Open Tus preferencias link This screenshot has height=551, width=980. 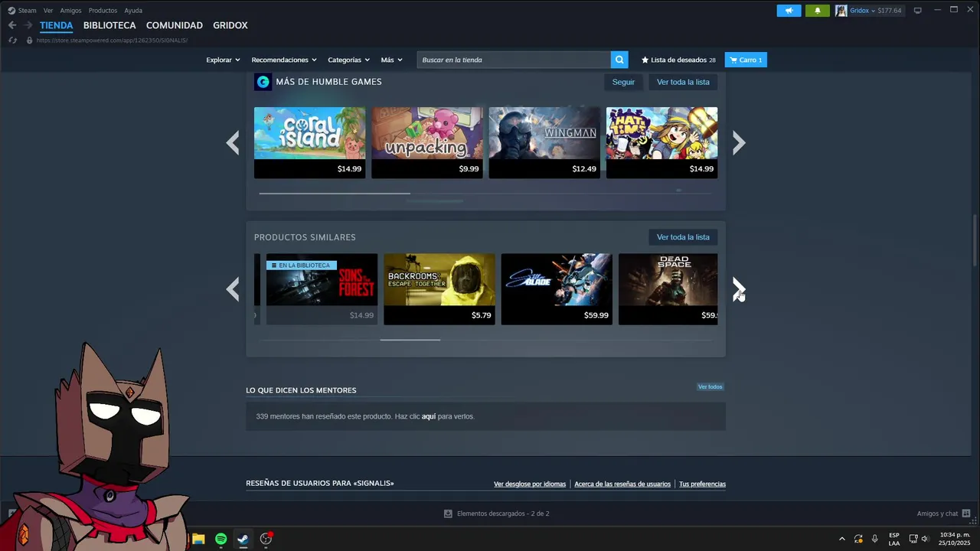[702, 484]
